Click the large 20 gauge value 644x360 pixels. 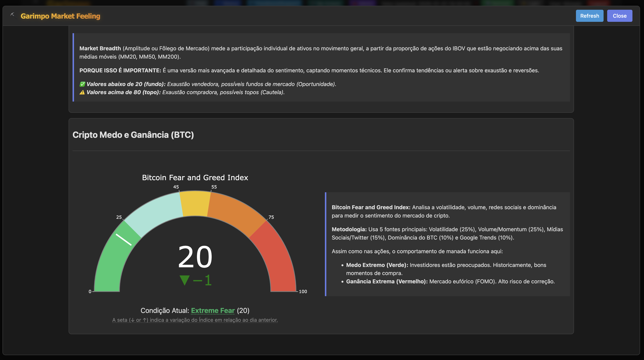(x=195, y=257)
